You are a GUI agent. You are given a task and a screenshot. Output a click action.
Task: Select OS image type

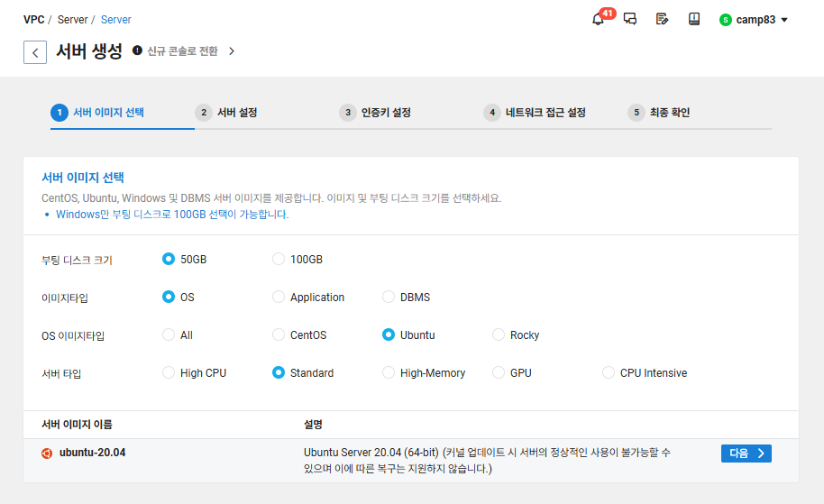click(x=169, y=297)
